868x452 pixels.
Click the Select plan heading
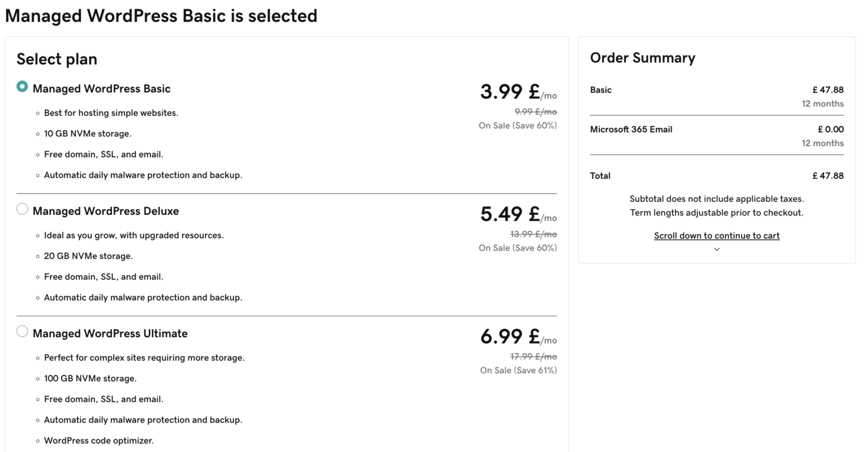click(x=57, y=58)
